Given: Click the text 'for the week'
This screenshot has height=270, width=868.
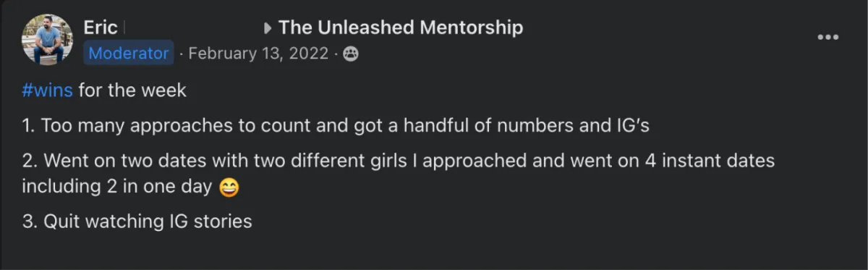Looking at the screenshot, I should tap(132, 90).
